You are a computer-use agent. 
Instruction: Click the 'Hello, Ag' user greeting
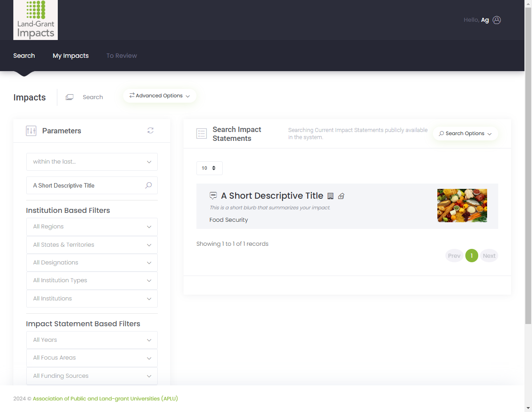(x=476, y=20)
